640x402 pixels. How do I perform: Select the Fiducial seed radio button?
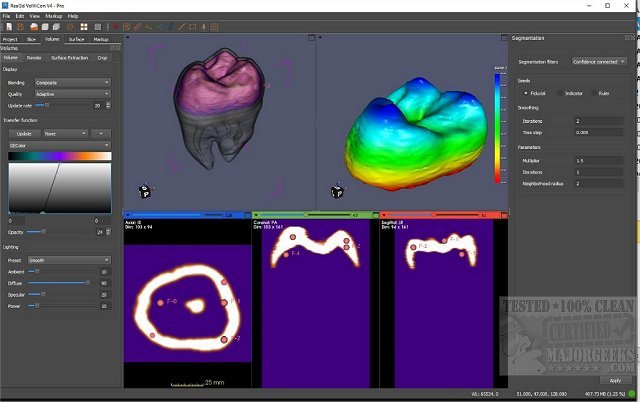point(526,93)
